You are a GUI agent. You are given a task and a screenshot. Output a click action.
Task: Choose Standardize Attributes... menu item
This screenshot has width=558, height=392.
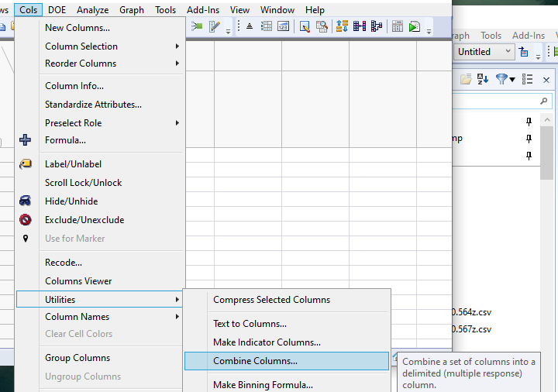click(x=93, y=105)
